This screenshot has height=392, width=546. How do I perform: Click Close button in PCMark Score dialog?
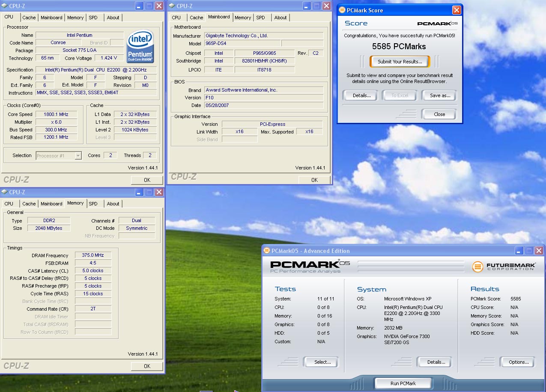[x=439, y=114]
